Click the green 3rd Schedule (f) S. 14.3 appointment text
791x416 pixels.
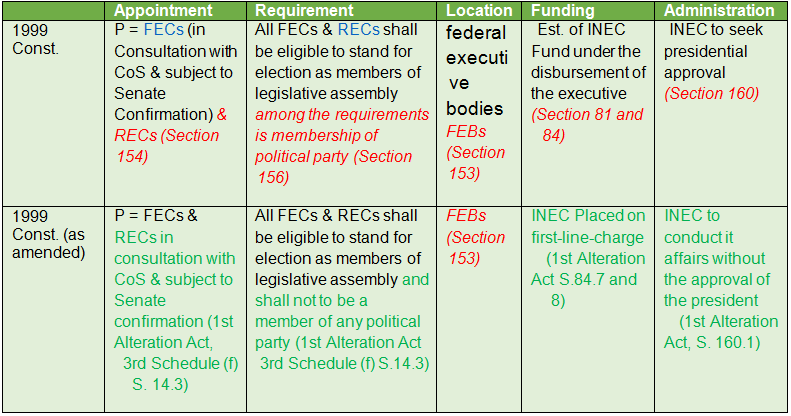point(179,374)
